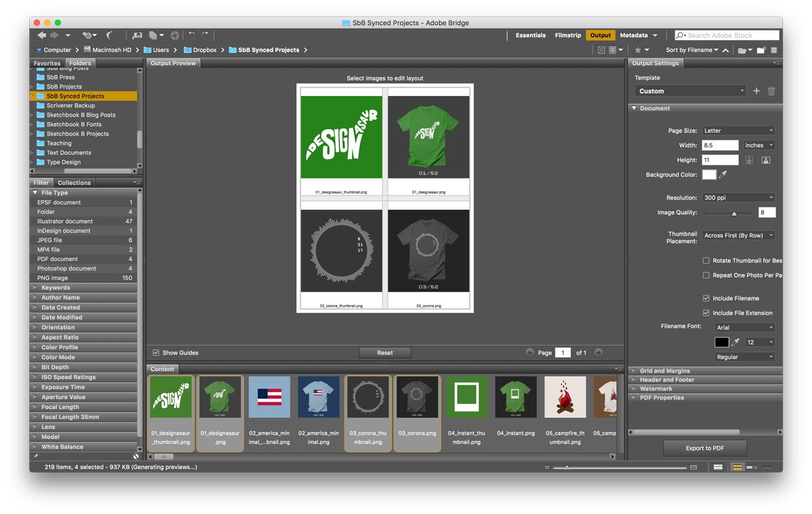Click the filename font color eyedropper
The image size is (812, 514).
point(736,342)
